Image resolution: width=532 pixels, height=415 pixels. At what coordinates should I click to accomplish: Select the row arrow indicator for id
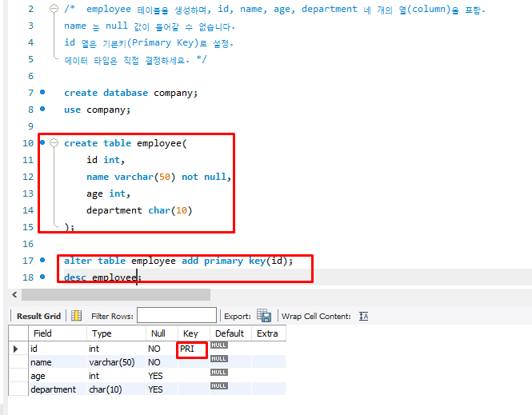pos(16,349)
